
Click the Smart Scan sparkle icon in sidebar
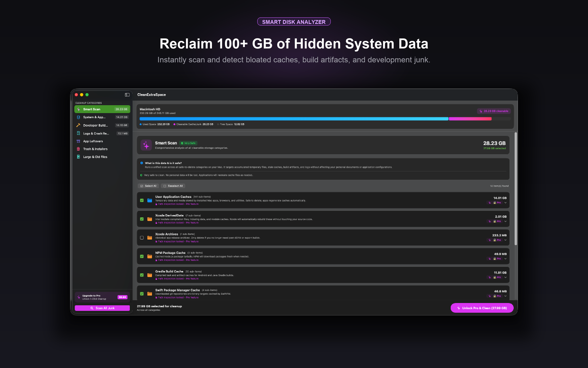pyautogui.click(x=78, y=109)
